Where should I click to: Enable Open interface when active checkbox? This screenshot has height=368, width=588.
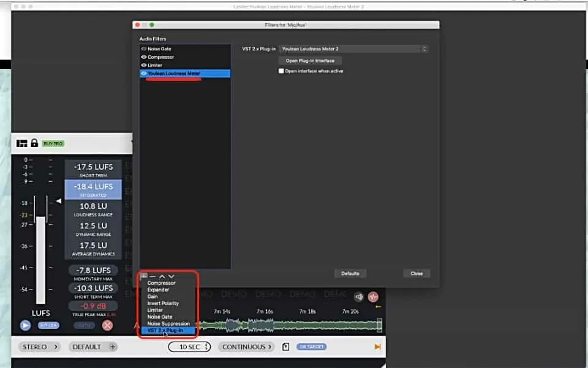(x=281, y=71)
